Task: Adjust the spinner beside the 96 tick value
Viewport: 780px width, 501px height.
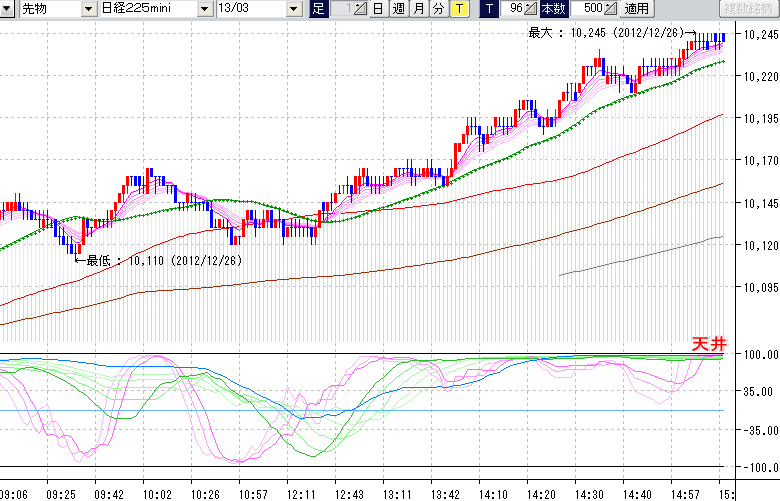Action: (x=530, y=9)
